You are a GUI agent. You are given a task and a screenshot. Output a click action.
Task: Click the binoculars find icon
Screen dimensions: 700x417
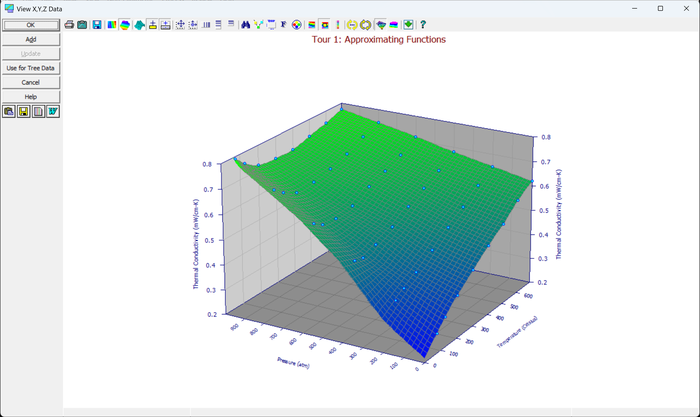[x=246, y=25]
